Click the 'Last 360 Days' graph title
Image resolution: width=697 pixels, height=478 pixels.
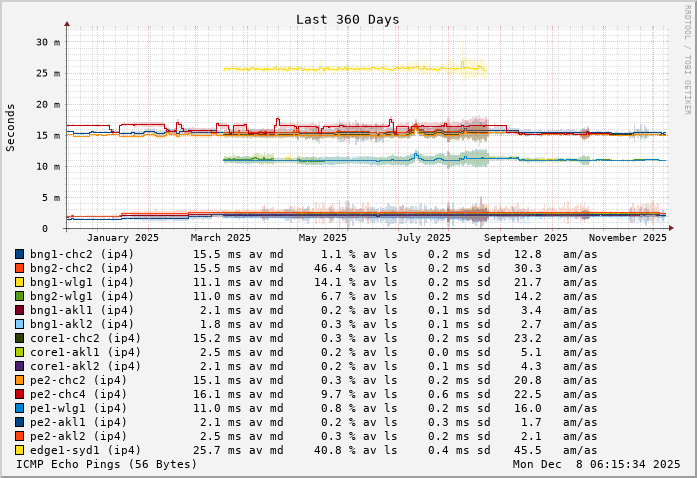pyautogui.click(x=348, y=19)
